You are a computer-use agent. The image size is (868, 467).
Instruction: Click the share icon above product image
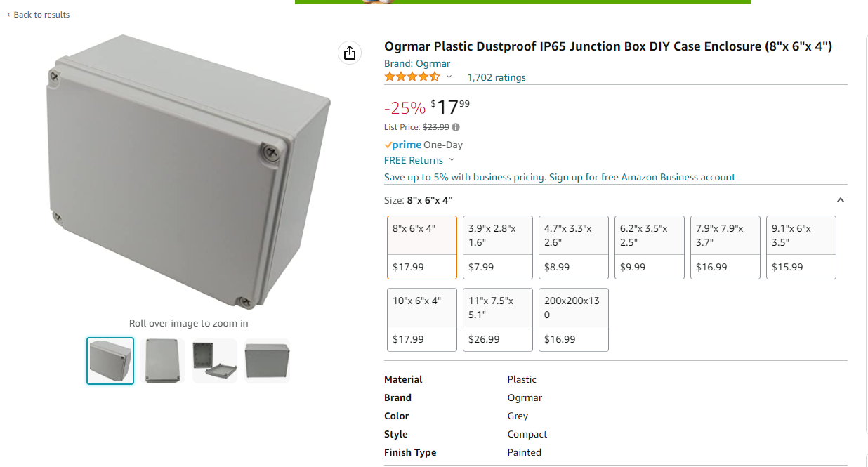click(350, 53)
